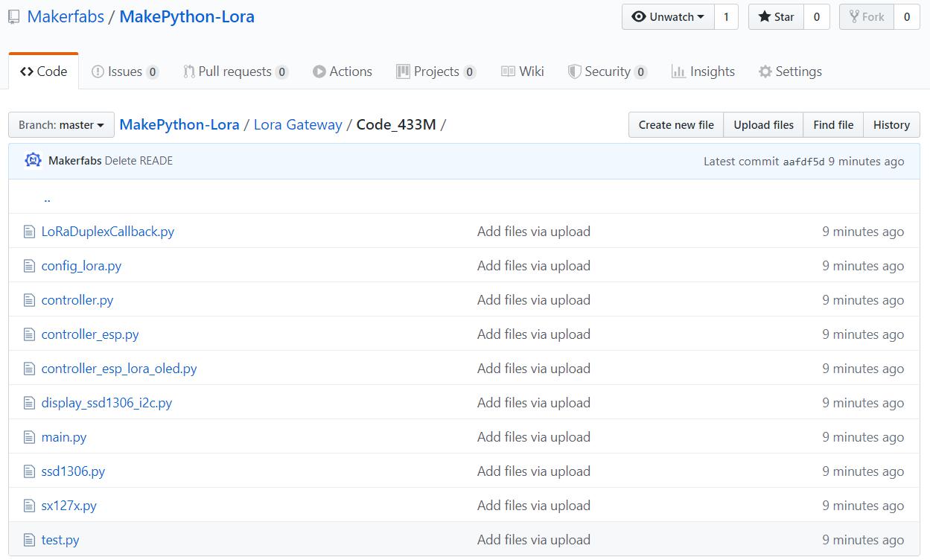Open controller_esp_lora_oled.py file
Viewport: 930px width, 560px height.
[119, 369]
